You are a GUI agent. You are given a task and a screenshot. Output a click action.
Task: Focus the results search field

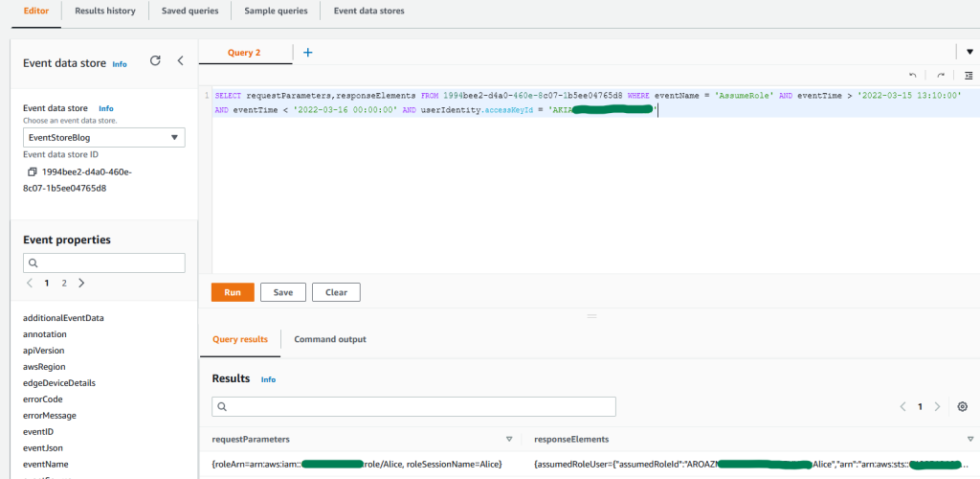click(x=413, y=406)
